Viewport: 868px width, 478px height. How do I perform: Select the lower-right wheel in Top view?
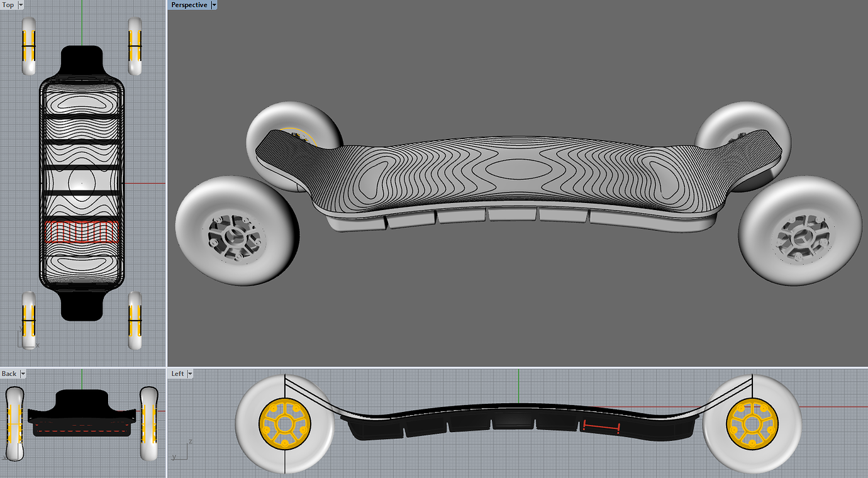(135, 320)
